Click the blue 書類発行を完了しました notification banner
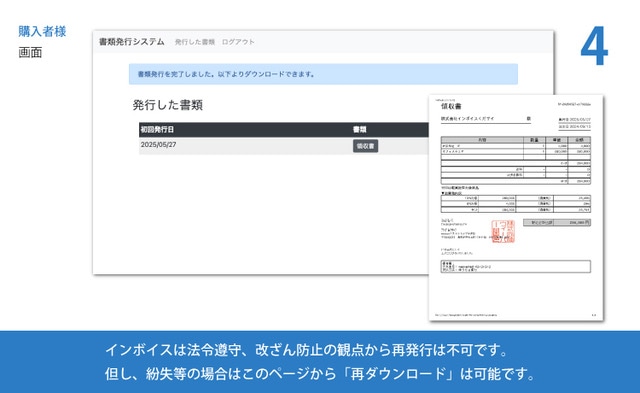 (323, 74)
